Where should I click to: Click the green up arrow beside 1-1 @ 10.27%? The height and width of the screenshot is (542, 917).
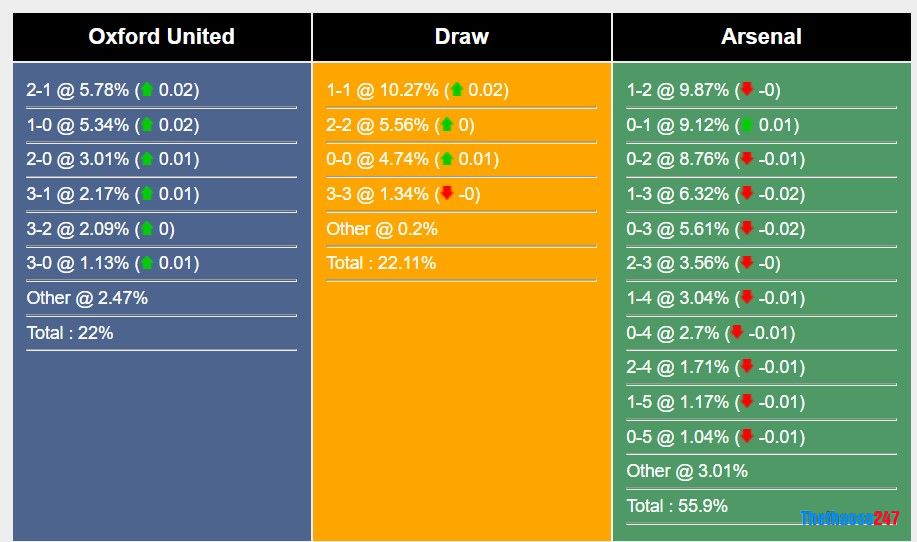coord(457,90)
